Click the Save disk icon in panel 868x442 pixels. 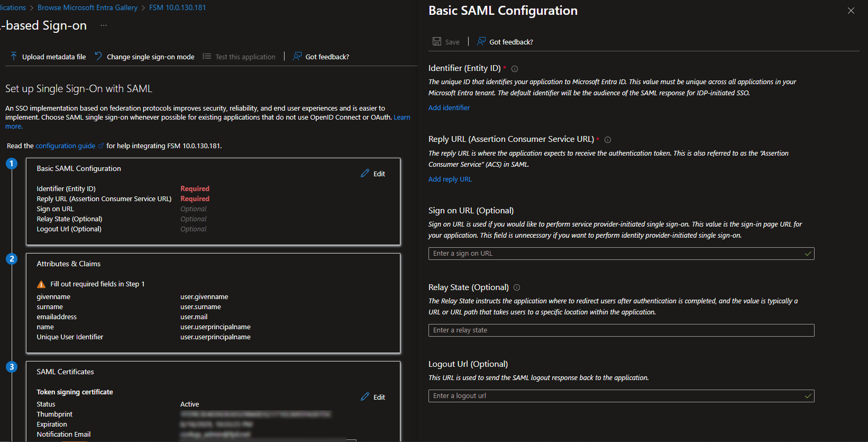(437, 42)
